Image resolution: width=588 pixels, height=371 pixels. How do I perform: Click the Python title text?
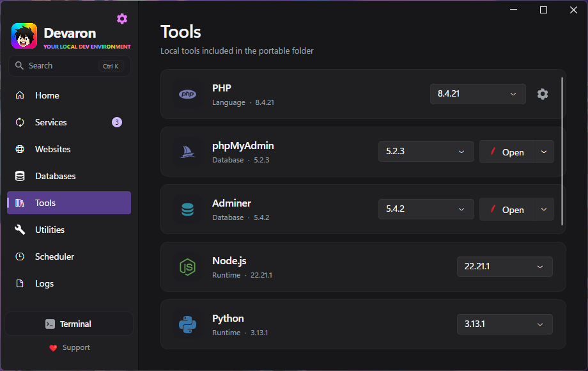pos(228,319)
